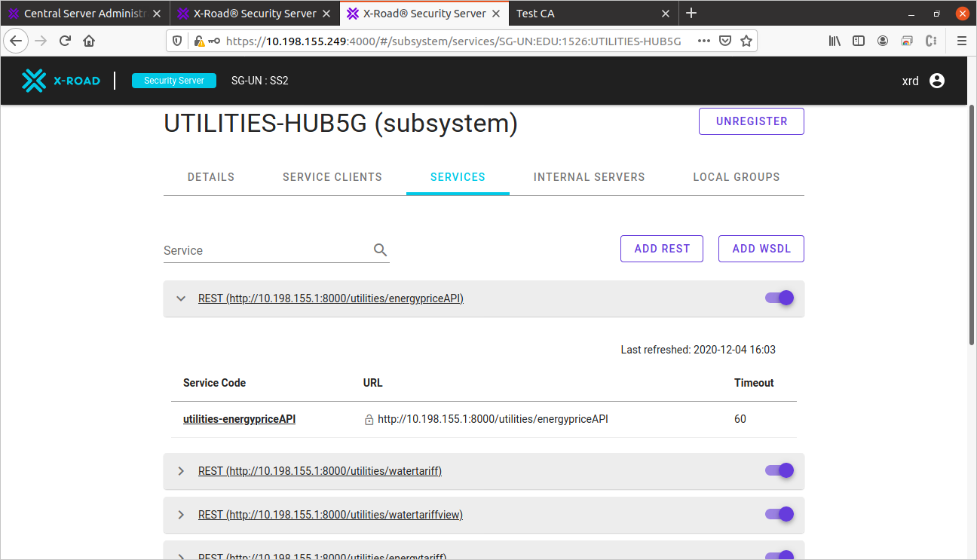Open the Firefox hamburger menu
Viewport: 977px width, 560px height.
click(961, 41)
